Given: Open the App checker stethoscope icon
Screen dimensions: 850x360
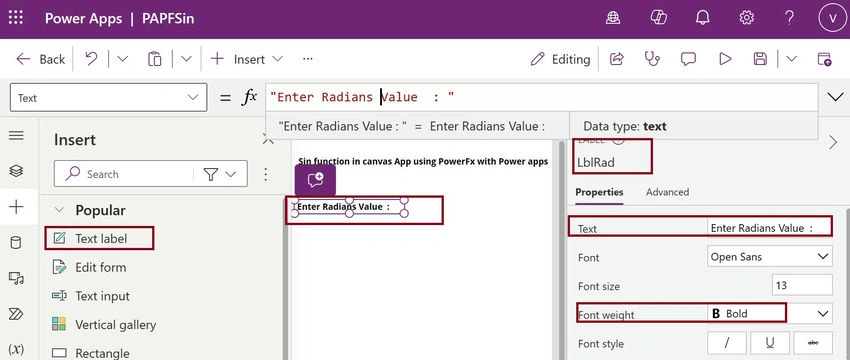Looking at the screenshot, I should pyautogui.click(x=652, y=59).
